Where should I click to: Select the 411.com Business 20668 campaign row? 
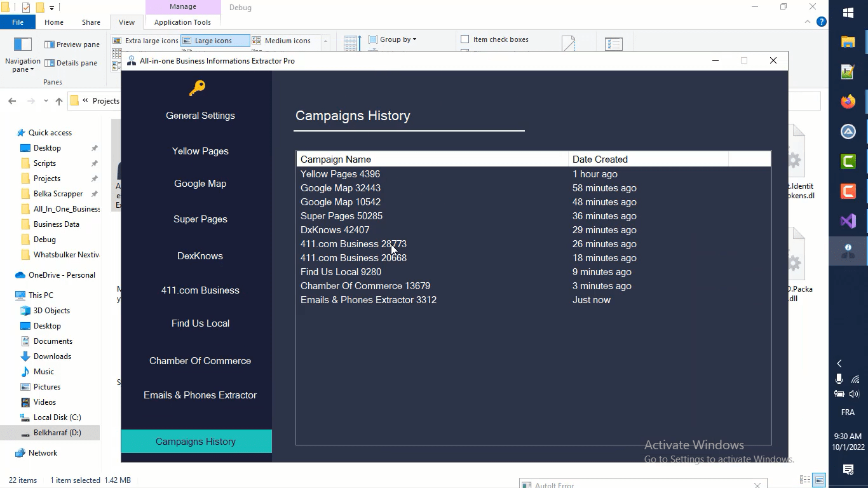534,258
